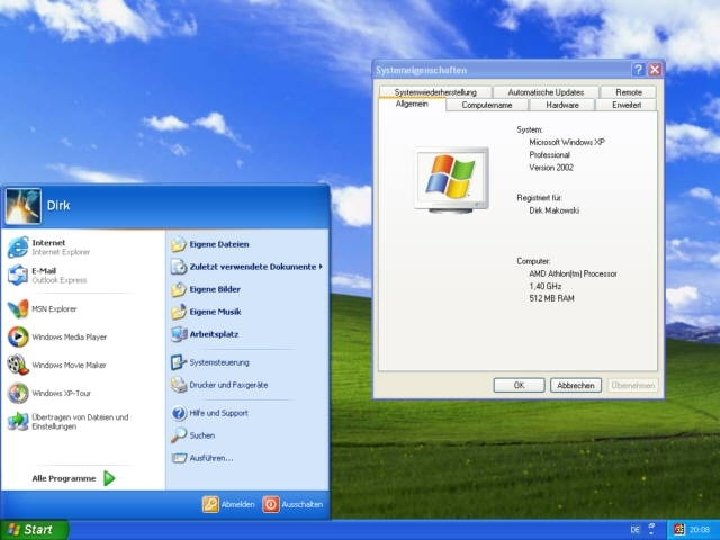The image size is (720, 540).
Task: Click the network tray icon
Action: [652, 529]
